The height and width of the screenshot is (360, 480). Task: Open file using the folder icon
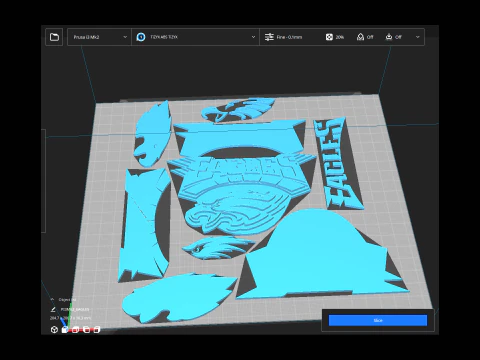point(54,37)
